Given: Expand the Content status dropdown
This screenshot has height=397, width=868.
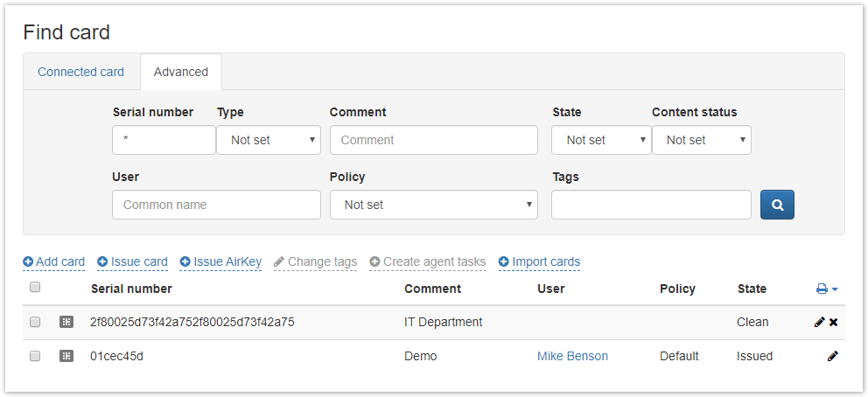Looking at the screenshot, I should tap(701, 140).
